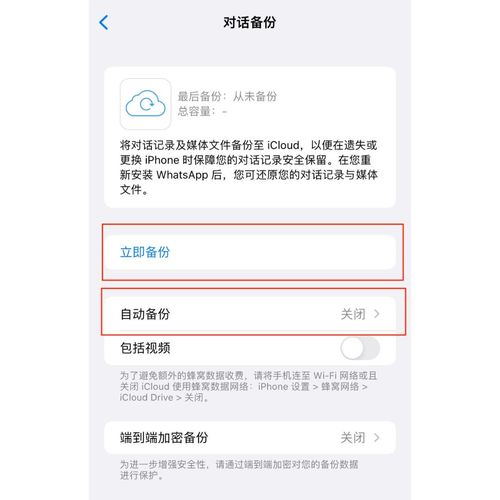500x500 pixels.
Task: Tap the 总容量 status line
Action: [x=202, y=111]
